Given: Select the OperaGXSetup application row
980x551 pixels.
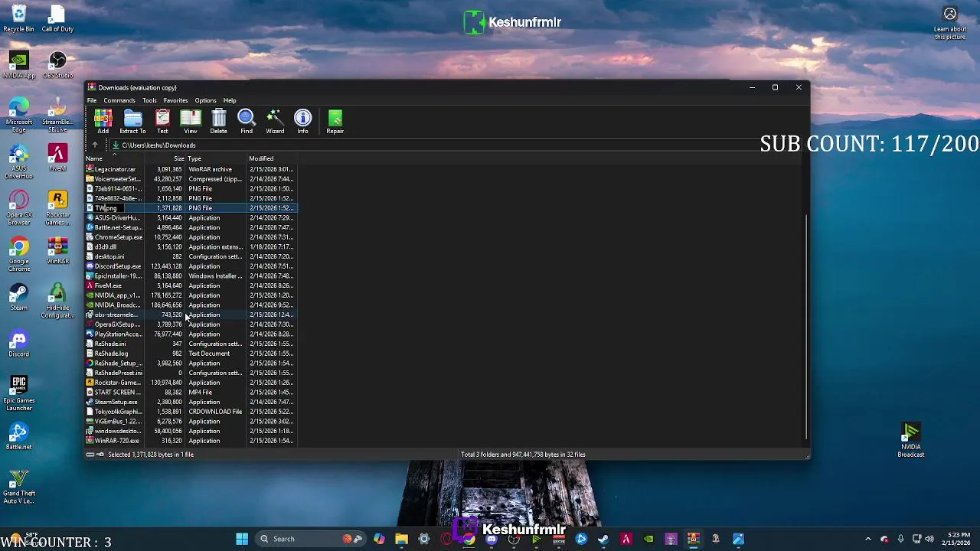Looking at the screenshot, I should 190,324.
